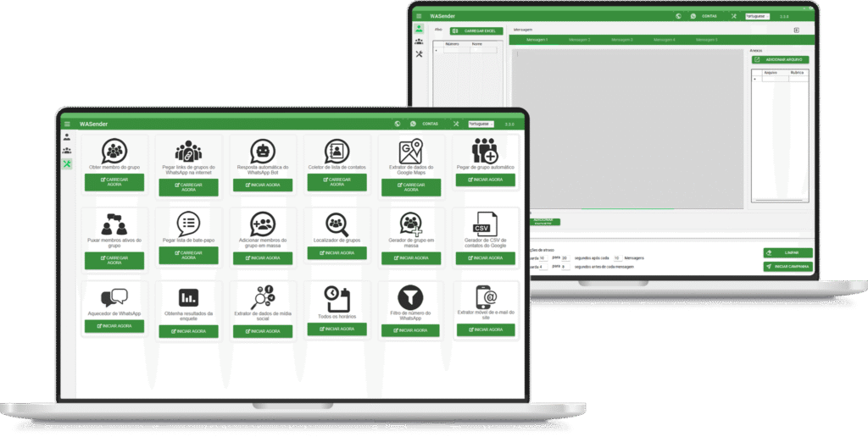
Task: Open the Aquecedor de WhatsApp chat bubbles icon
Action: coord(114,298)
